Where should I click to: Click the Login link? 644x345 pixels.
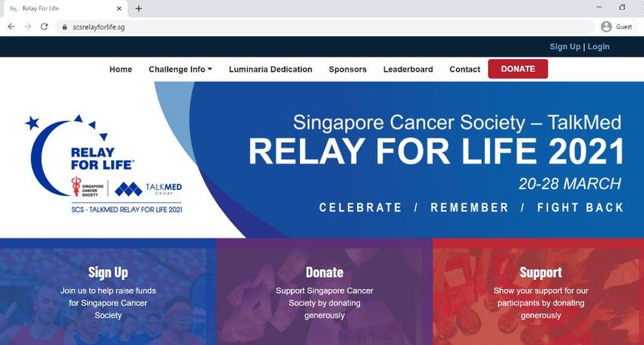(x=599, y=47)
